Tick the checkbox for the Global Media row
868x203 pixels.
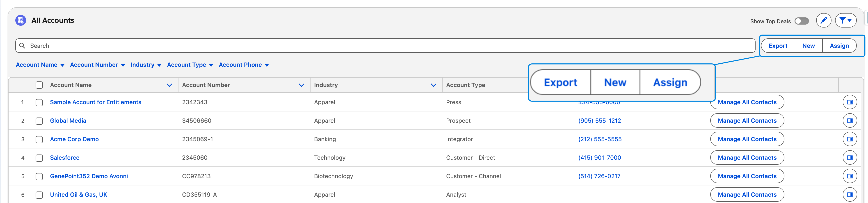pos(39,121)
